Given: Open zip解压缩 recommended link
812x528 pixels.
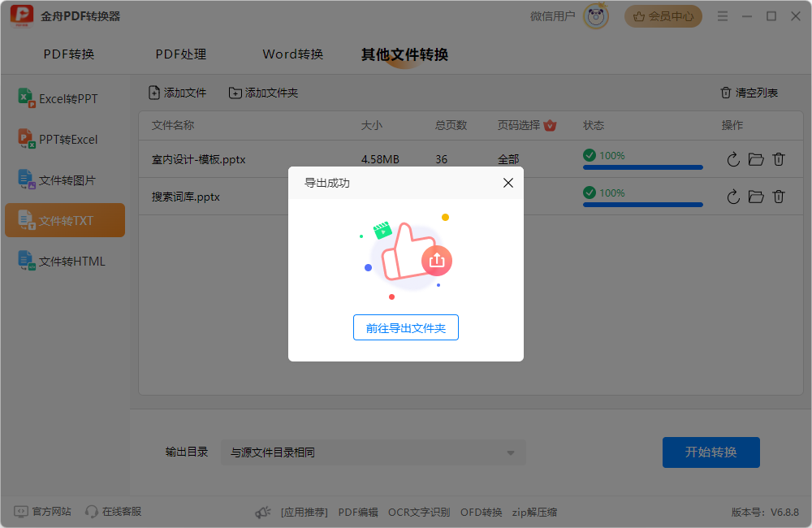Looking at the screenshot, I should pos(534,513).
